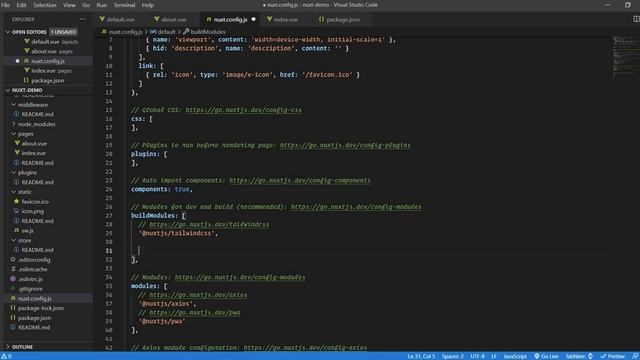The image size is (640, 360).
Task: Select nuxt.config.js in Open Editors list
Action: [x=48, y=61]
